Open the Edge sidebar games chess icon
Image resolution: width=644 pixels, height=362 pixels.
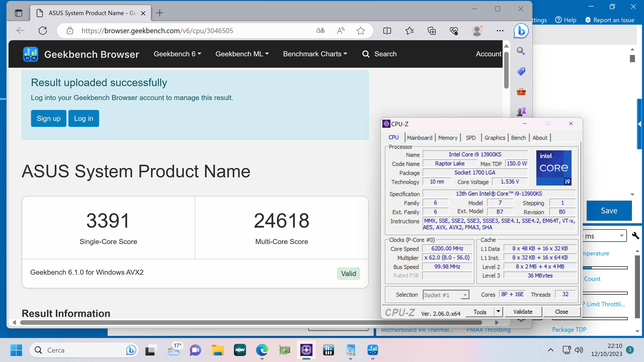coord(521,112)
